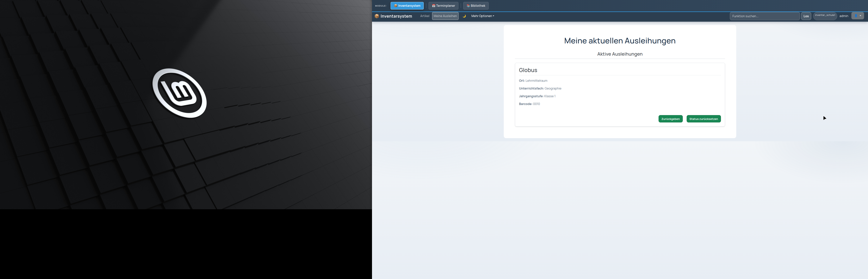
Task: Switch to the Terminplaner module
Action: click(443, 6)
